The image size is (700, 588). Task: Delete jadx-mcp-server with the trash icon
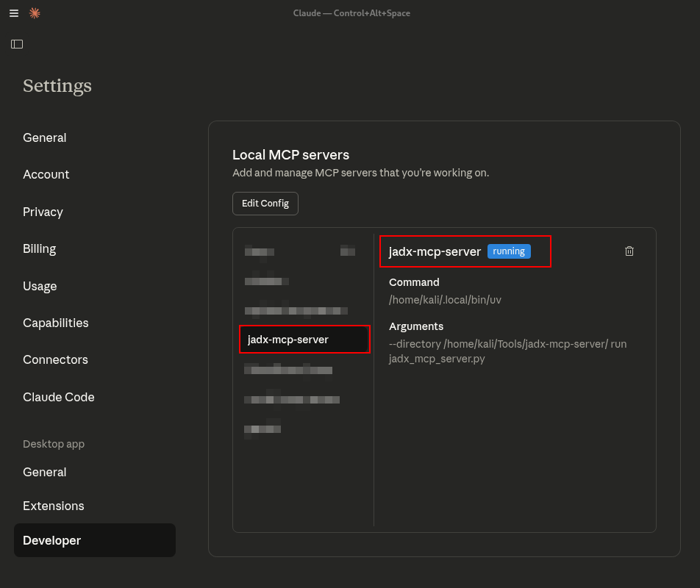pos(629,251)
